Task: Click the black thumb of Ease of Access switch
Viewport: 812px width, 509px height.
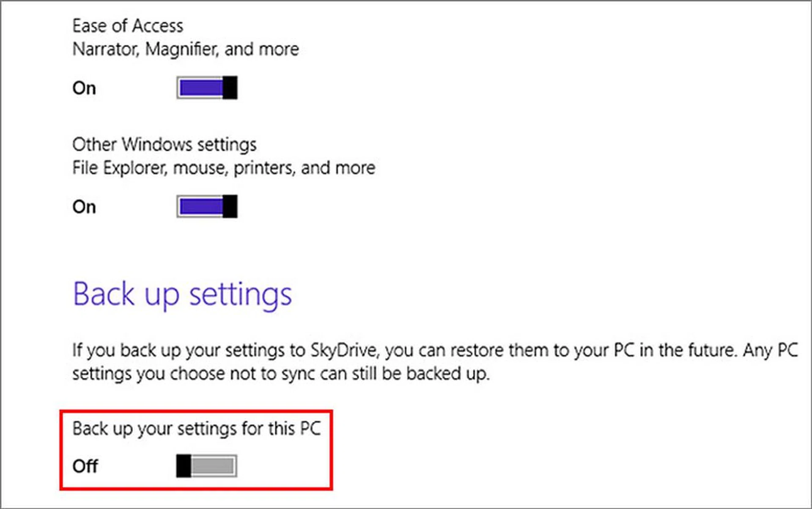Action: [x=230, y=88]
